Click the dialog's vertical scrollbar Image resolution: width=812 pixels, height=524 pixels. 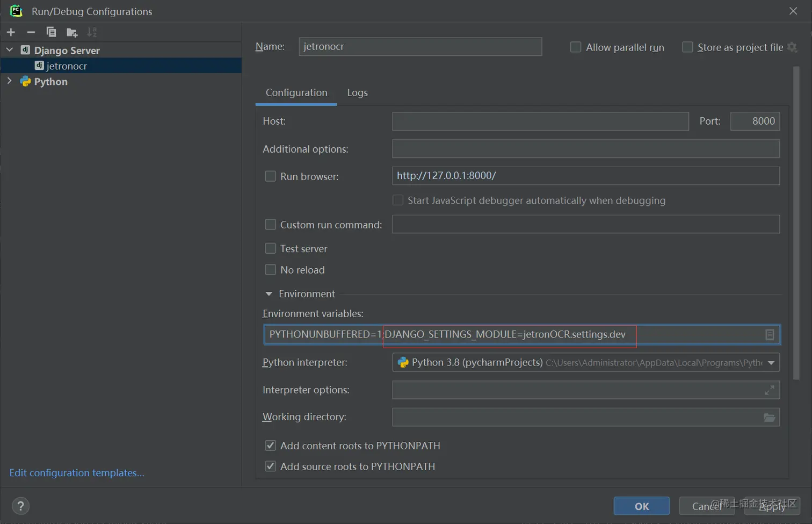click(796, 223)
